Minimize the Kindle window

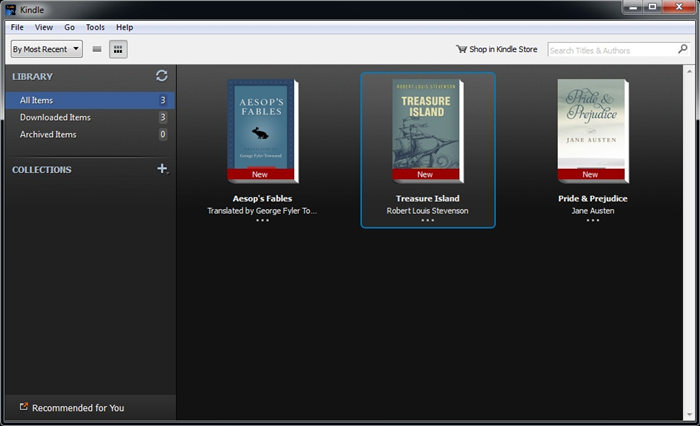(x=633, y=7)
